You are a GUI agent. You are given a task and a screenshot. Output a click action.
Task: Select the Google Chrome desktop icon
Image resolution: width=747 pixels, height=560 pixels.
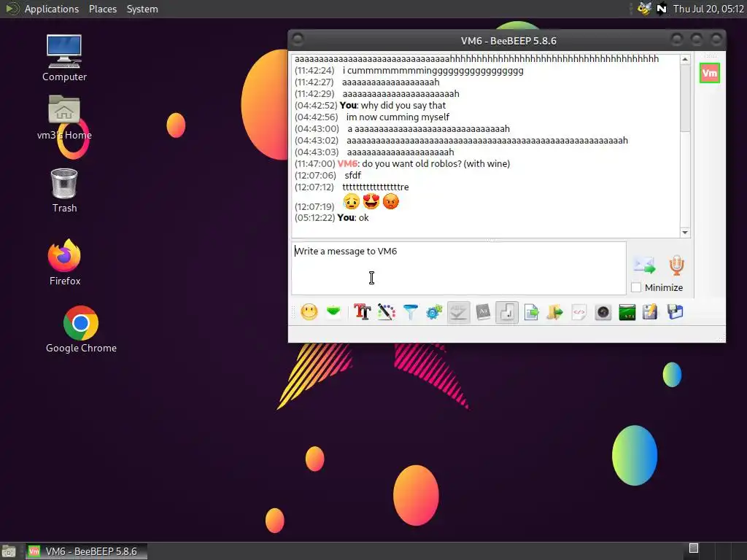point(81,330)
